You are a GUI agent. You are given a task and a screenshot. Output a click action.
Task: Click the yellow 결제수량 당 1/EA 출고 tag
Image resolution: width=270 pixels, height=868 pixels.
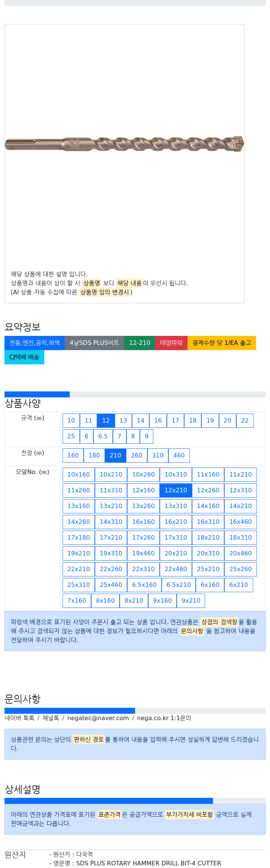coord(222,343)
